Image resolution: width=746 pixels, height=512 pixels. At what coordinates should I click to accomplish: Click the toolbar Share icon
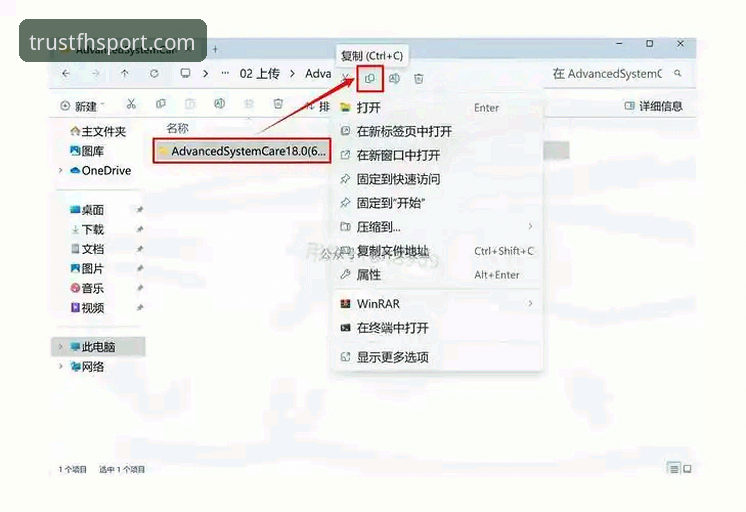coord(249,104)
